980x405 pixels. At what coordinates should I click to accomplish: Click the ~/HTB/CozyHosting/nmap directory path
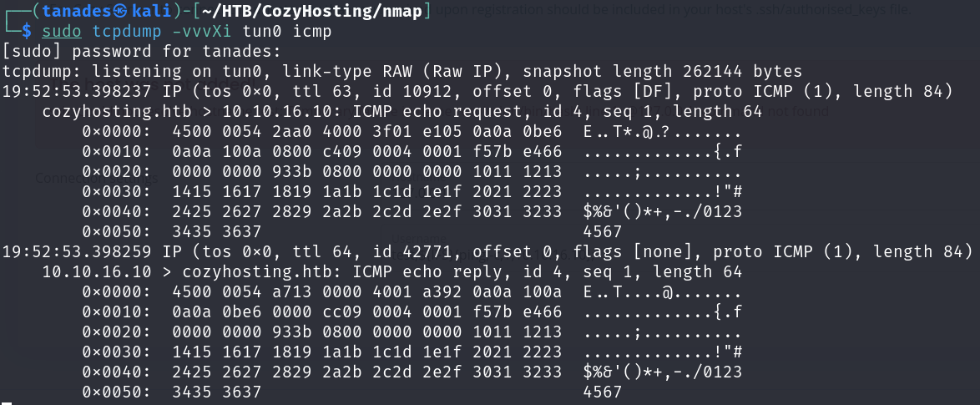[x=301, y=11]
